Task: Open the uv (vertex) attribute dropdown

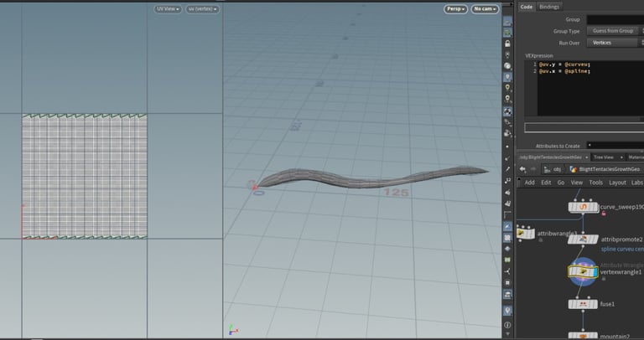Action: pos(202,9)
